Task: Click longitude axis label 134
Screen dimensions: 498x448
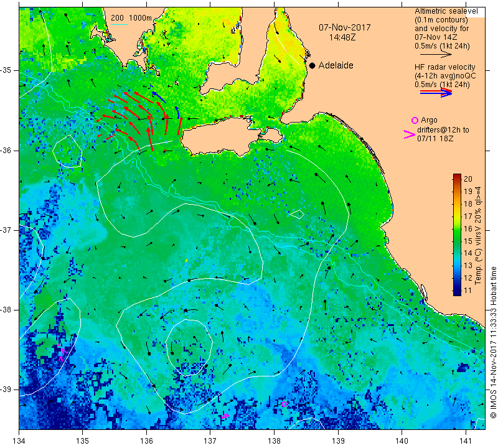Action: [19, 441]
